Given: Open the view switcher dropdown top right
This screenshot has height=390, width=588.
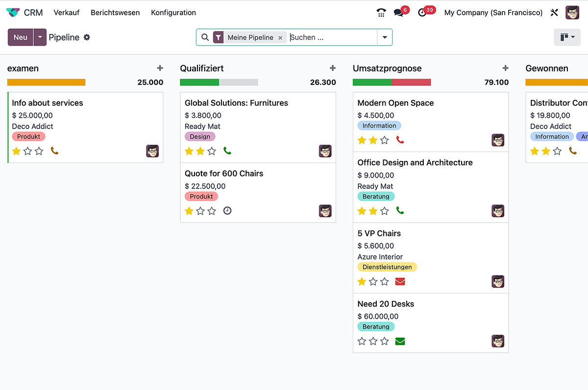Looking at the screenshot, I should [x=567, y=37].
